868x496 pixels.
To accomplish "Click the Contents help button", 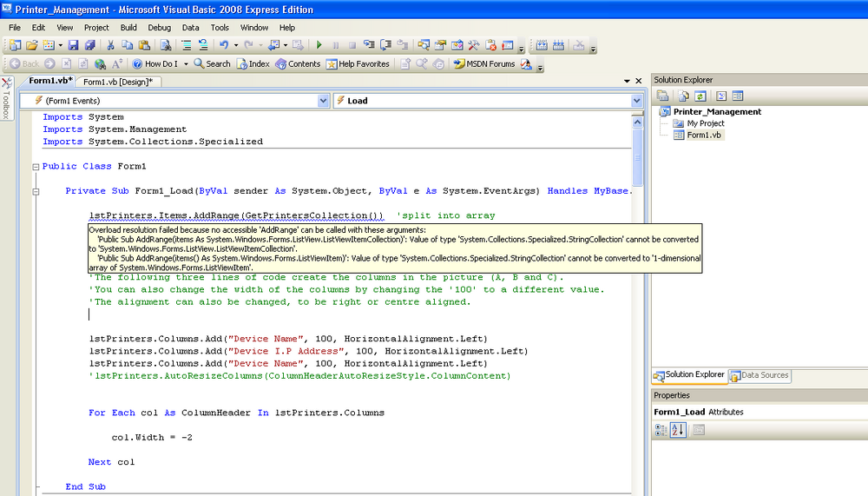I will point(298,63).
